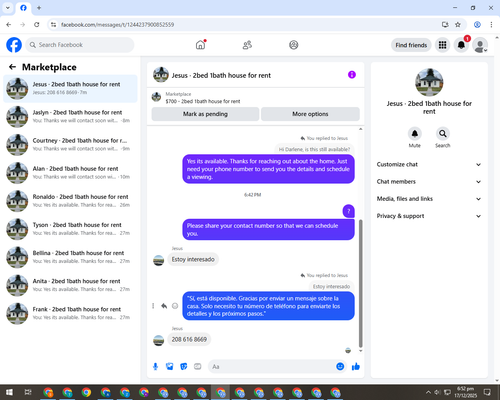Image resolution: width=500 pixels, height=400 pixels.
Task: Click the browser address bar URL
Action: click(117, 25)
